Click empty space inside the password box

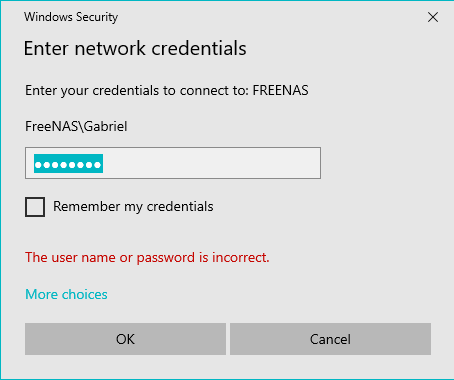[x=213, y=163]
